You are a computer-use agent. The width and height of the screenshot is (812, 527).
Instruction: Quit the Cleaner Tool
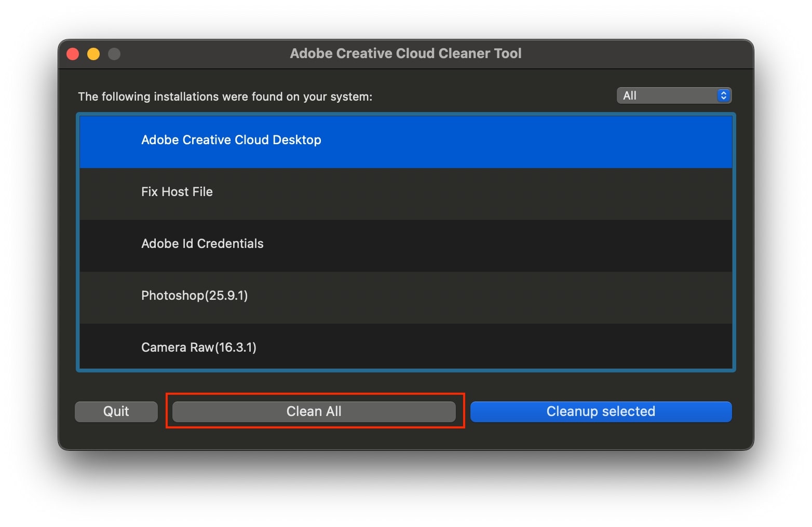click(116, 411)
